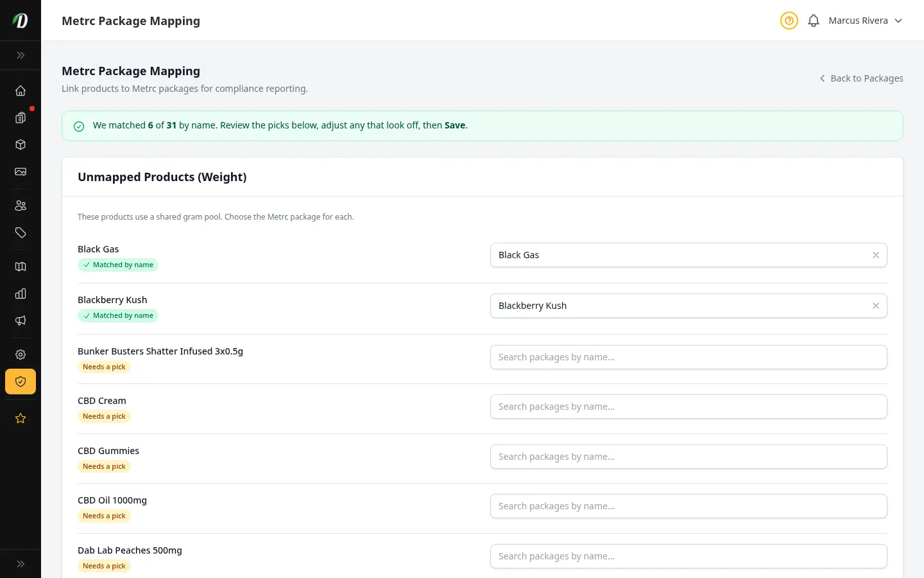Image resolution: width=924 pixels, height=578 pixels.
Task: Click Black Gas 'Matched by name' badge
Action: pos(118,265)
